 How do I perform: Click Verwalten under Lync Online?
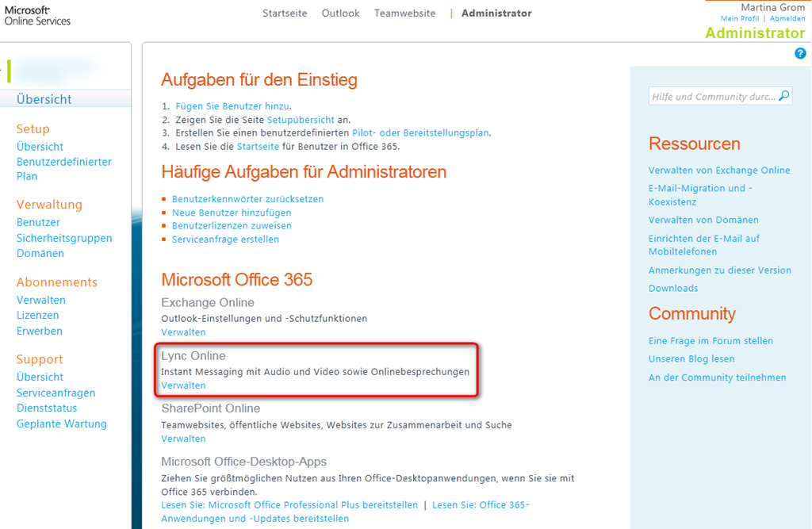[x=183, y=385]
